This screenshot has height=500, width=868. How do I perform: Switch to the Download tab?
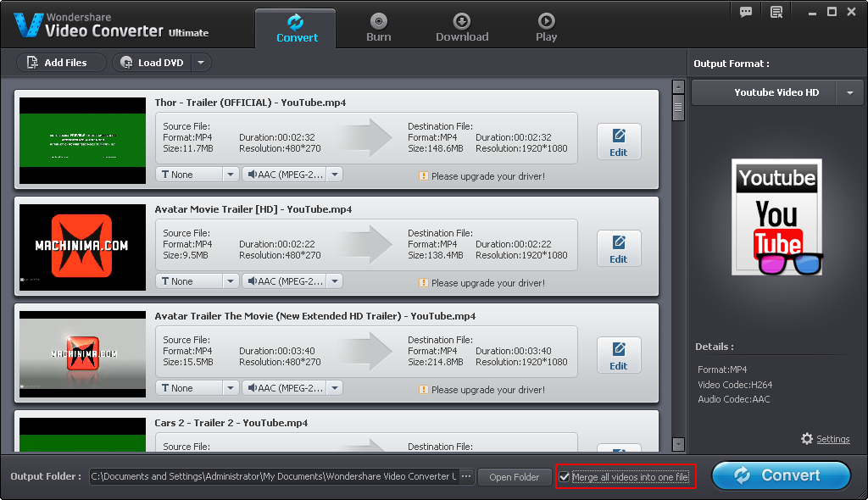click(x=462, y=28)
